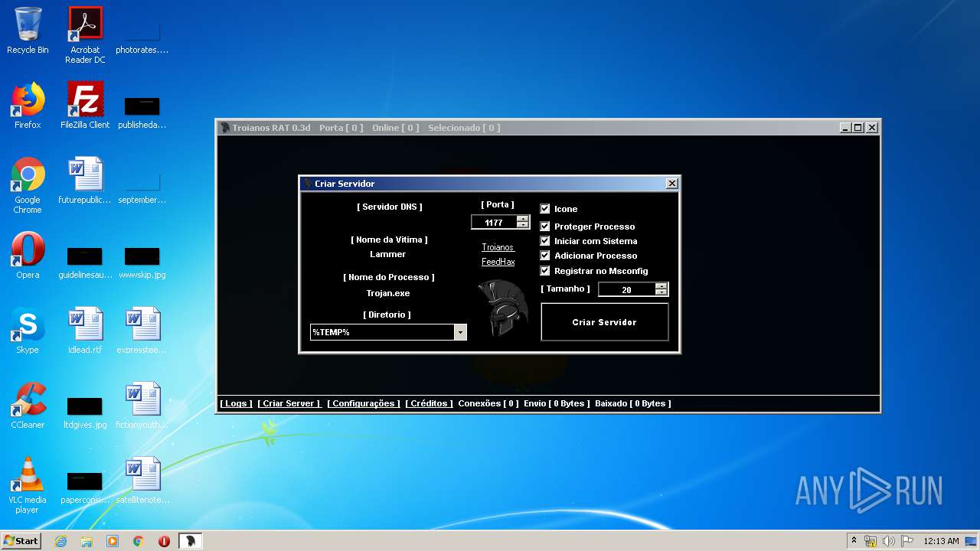The image size is (980, 551).
Task: Increase the Porta value with up arrow
Action: point(523,219)
